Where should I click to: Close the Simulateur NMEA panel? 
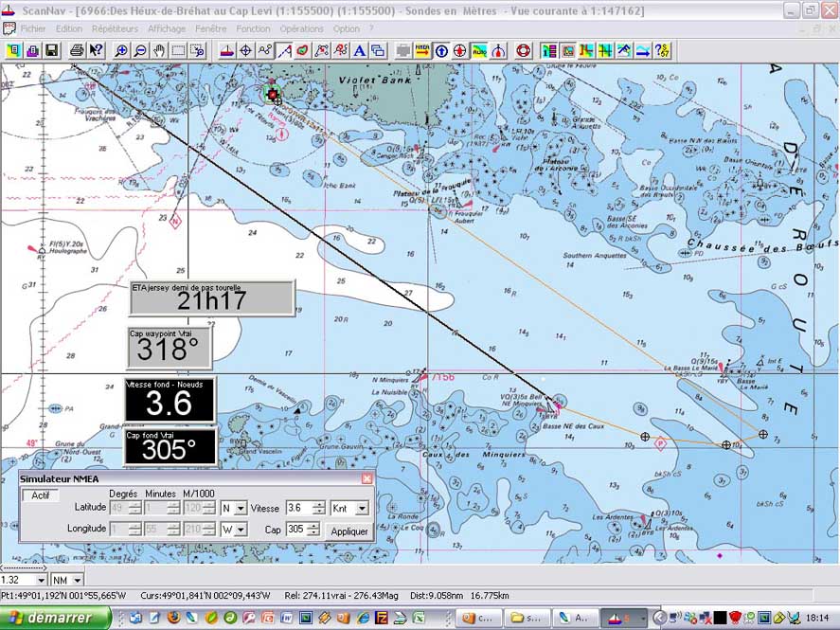click(366, 478)
